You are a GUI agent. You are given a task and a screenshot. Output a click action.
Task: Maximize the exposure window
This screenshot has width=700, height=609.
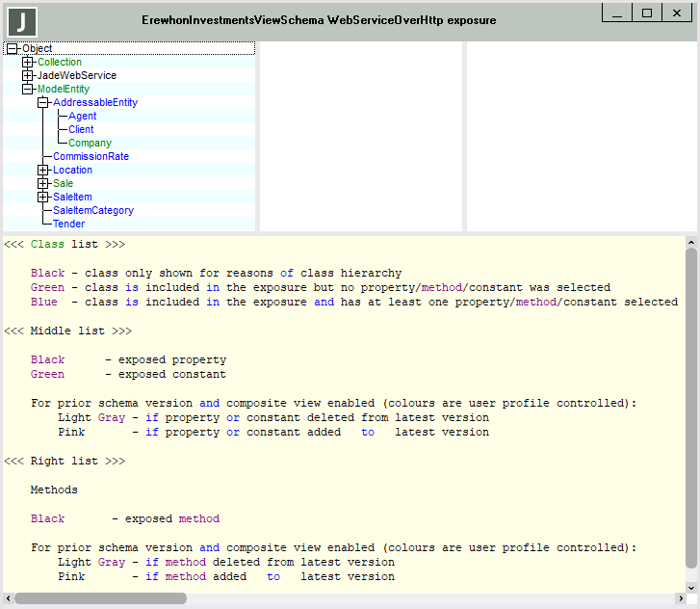[x=647, y=13]
